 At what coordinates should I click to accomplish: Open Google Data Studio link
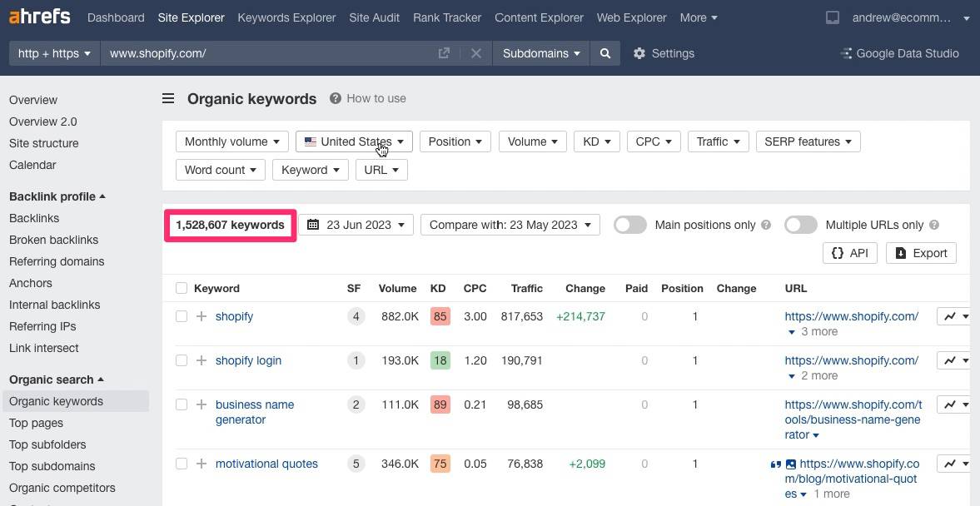pos(900,54)
